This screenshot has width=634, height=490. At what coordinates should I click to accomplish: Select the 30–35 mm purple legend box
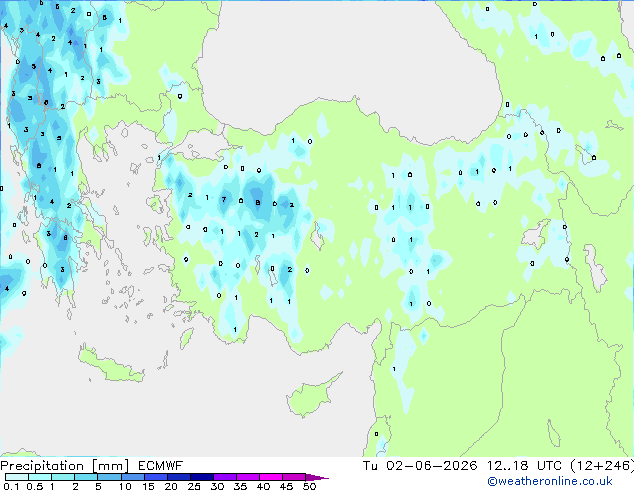tap(225, 477)
